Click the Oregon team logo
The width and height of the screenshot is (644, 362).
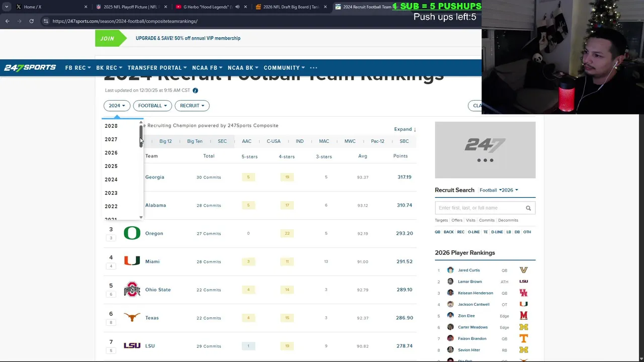coord(132,233)
